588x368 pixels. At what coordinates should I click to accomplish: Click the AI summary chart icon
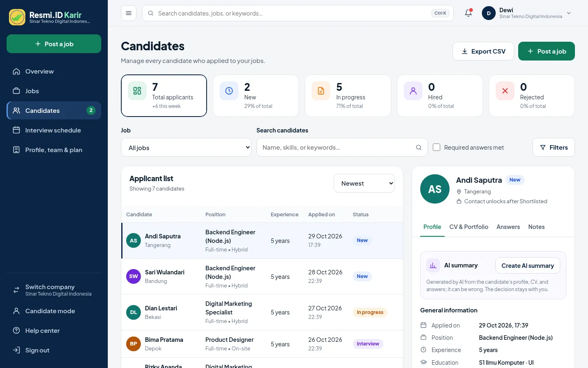pos(433,265)
